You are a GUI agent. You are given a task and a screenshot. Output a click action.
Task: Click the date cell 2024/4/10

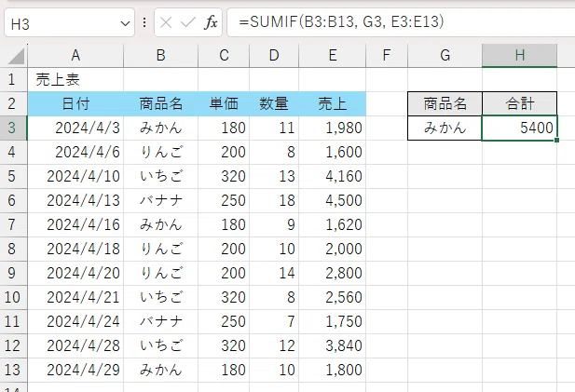pos(75,176)
